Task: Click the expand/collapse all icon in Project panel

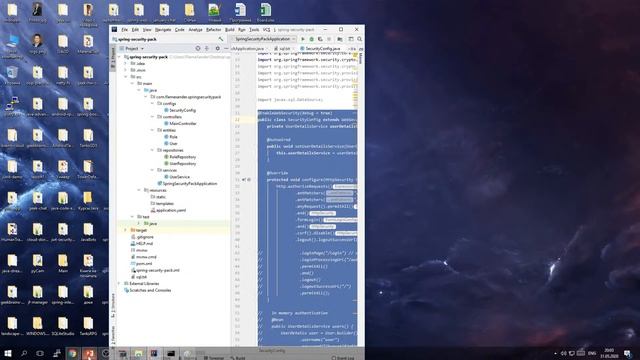Action: tap(207, 49)
